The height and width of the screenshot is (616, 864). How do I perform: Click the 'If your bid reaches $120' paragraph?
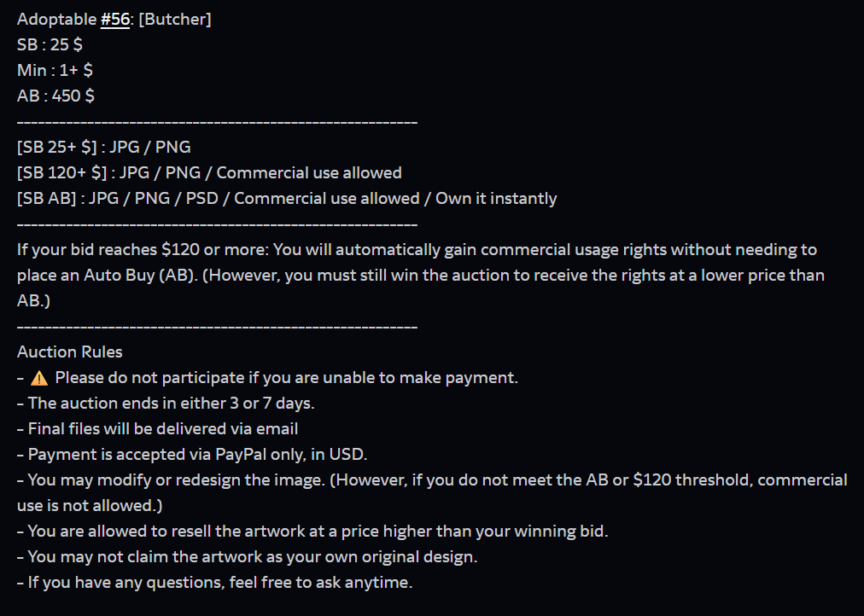pyautogui.click(x=422, y=276)
